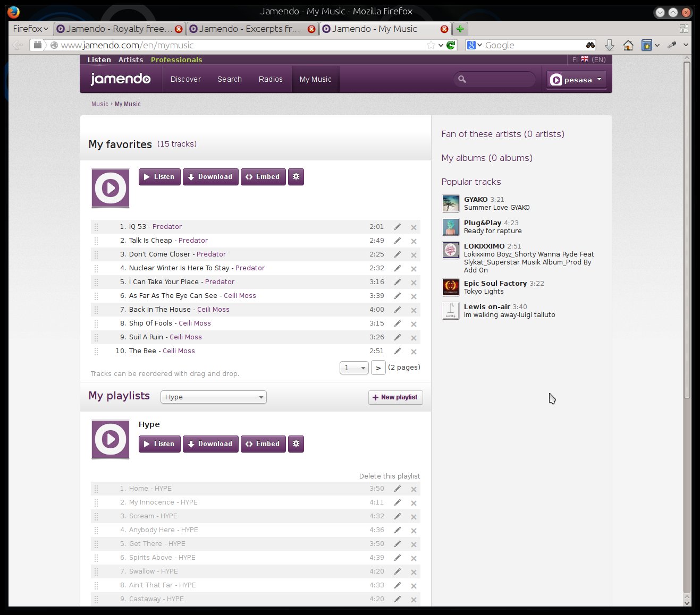Grab the drag handle of Suil A Ruin
700x615 pixels.
[96, 337]
